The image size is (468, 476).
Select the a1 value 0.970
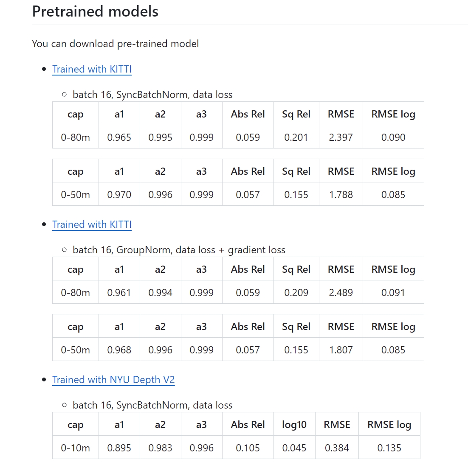pos(119,195)
